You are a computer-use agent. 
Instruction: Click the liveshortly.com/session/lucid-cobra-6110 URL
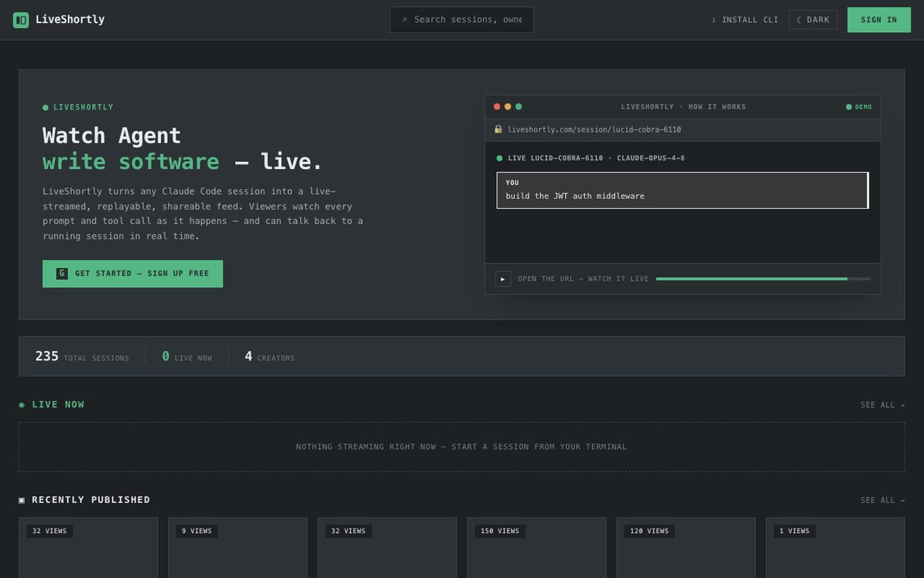point(594,129)
